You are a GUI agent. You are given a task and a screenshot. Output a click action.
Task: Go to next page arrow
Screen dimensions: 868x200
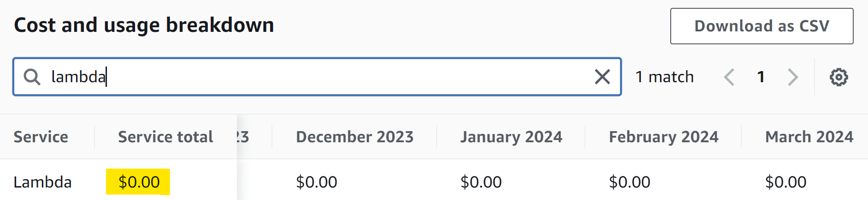click(792, 77)
